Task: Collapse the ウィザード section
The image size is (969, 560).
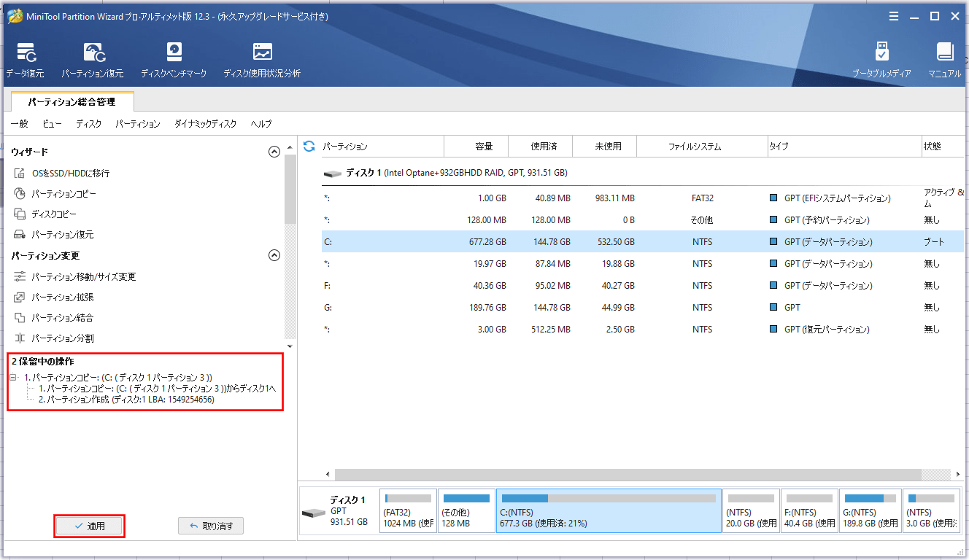Action: pyautogui.click(x=274, y=152)
